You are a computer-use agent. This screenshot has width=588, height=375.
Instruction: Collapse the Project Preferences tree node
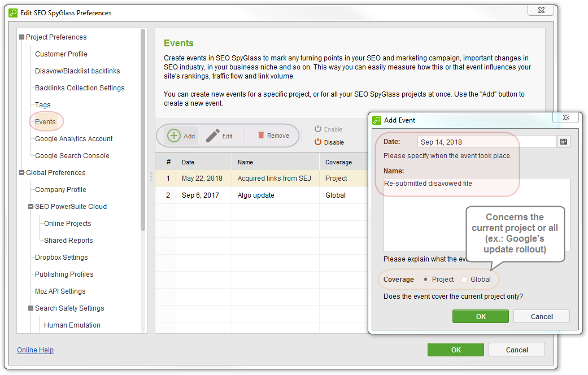[x=22, y=37]
